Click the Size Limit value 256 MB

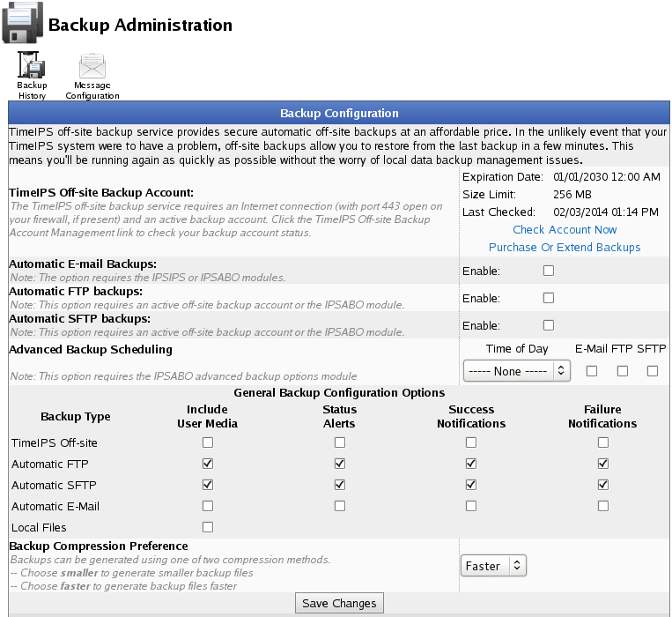click(x=572, y=195)
